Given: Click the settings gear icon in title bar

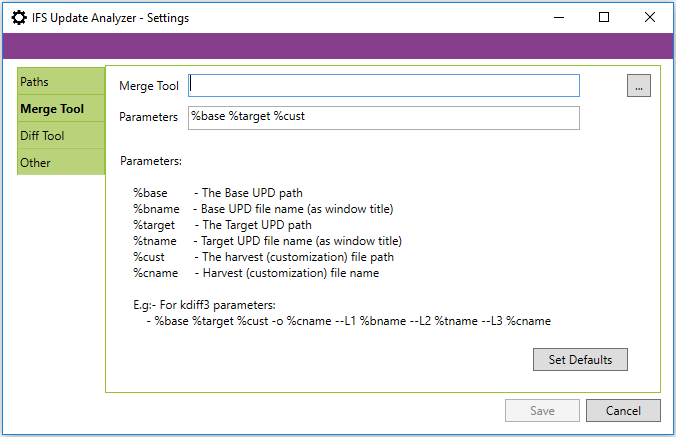Looking at the screenshot, I should tap(19, 18).
